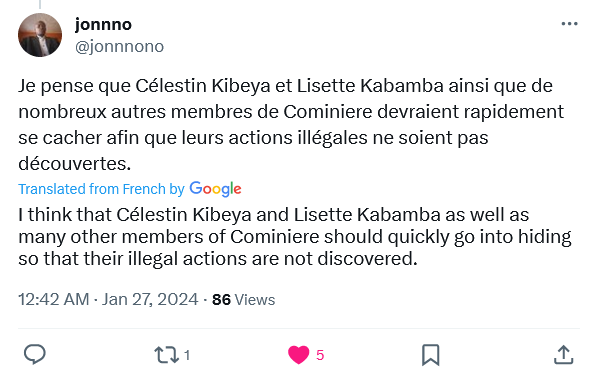This screenshot has height=380, width=598.
Task: Open the Jan 27, 2024 date
Action: 150,299
